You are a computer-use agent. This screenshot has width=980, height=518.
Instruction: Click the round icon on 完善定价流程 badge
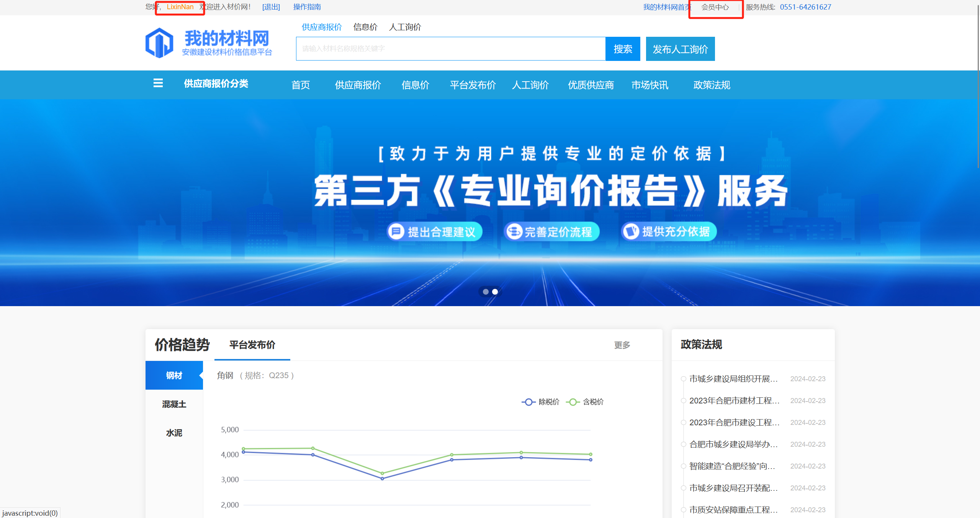514,231
